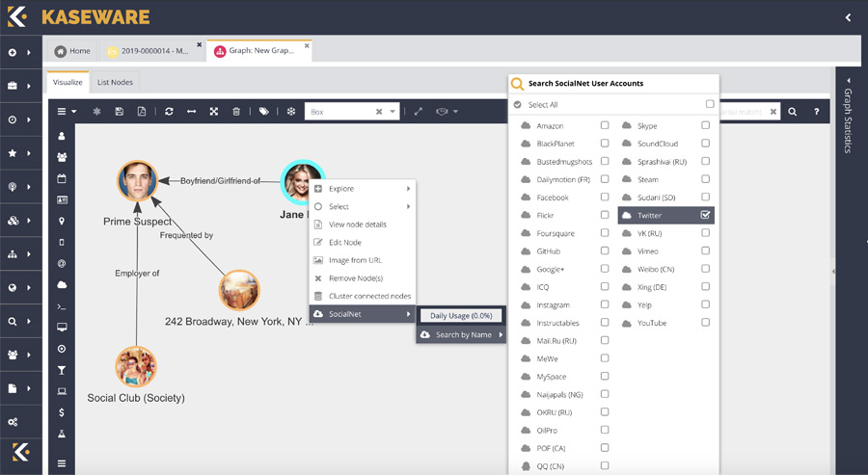Check the Instagram checkbox
Viewport: 868px width, 475px height.
[605, 304]
